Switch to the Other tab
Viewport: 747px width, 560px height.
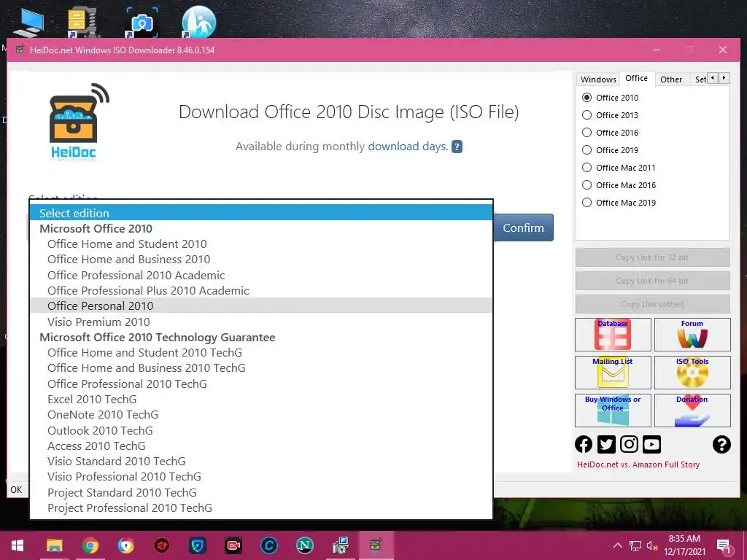click(x=671, y=79)
